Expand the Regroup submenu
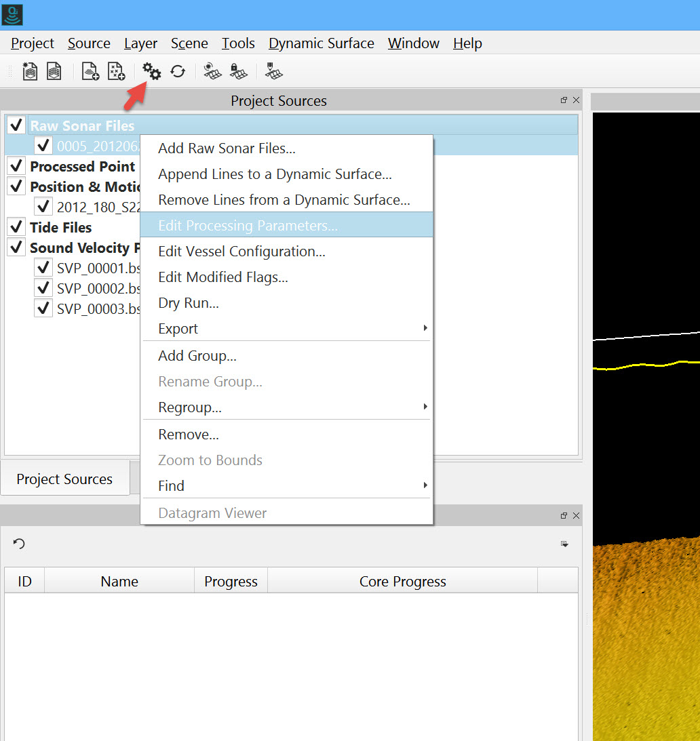The height and width of the screenshot is (741, 700). (285, 407)
